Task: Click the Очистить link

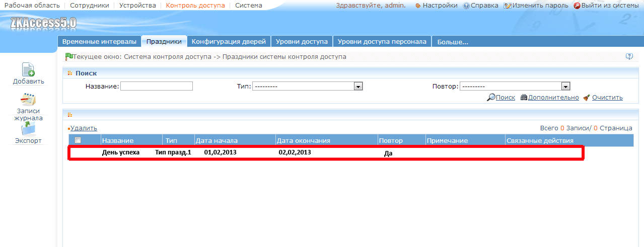Action: pos(607,98)
